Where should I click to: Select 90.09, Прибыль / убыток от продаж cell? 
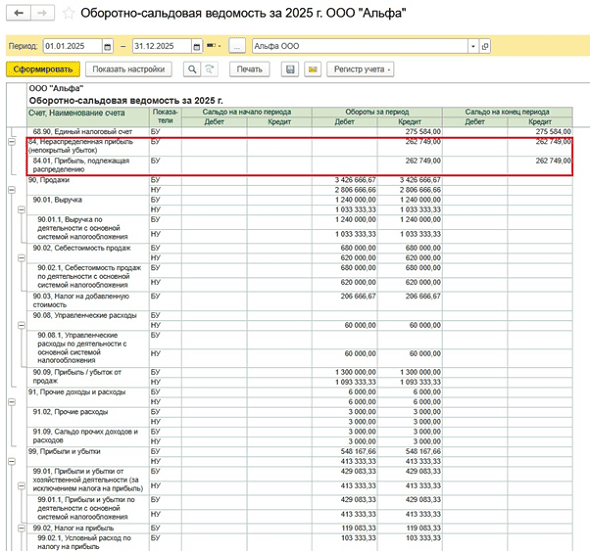88,377
